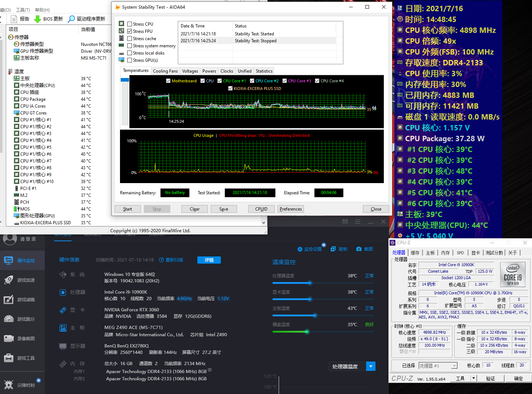
Task: Switch to the Statistics tab
Action: coord(264,71)
